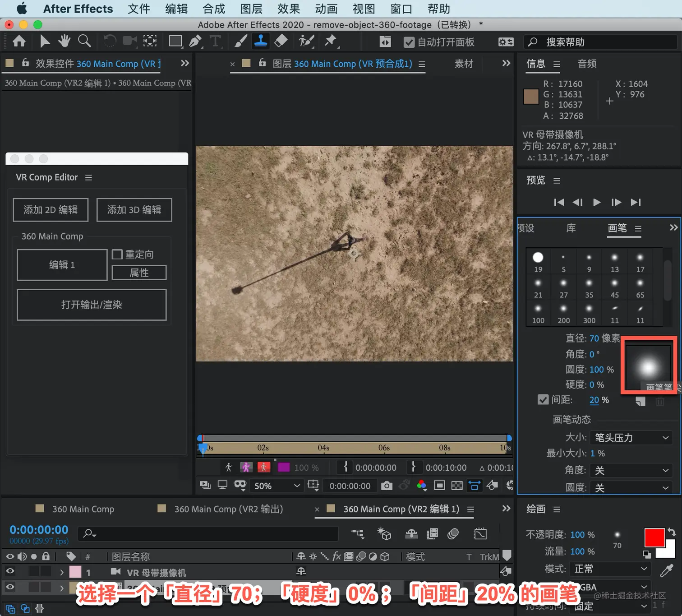Click the search layer icon in timeline

point(89,533)
